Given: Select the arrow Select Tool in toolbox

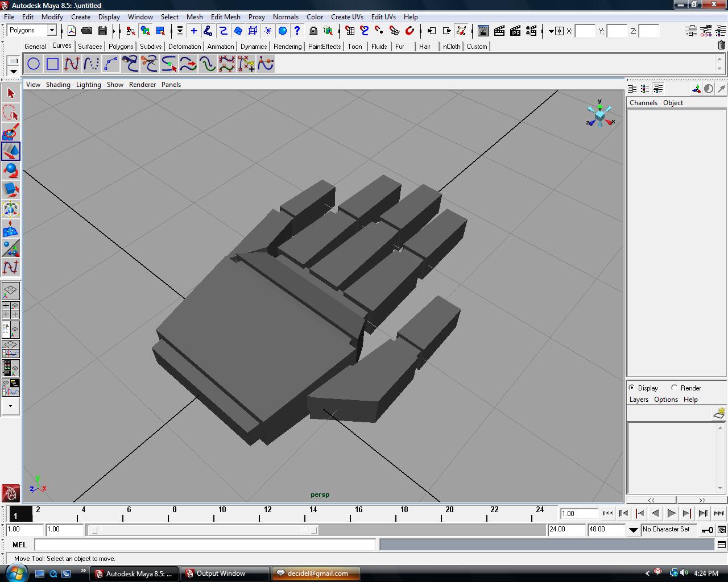Looking at the screenshot, I should coord(11,93).
